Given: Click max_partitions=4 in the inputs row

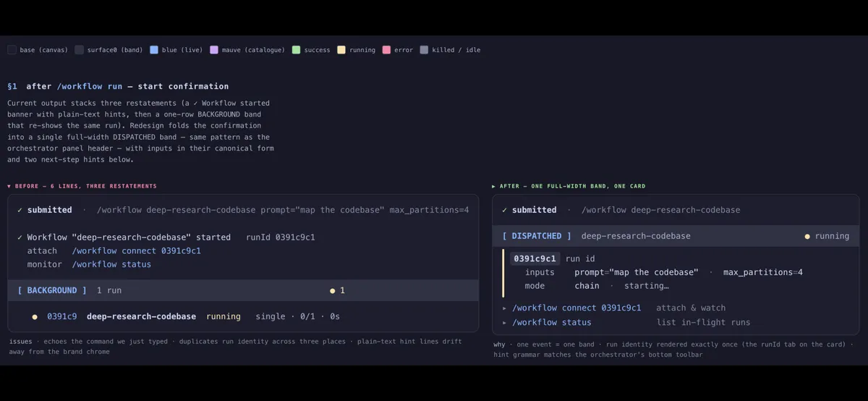Looking at the screenshot, I should (763, 272).
